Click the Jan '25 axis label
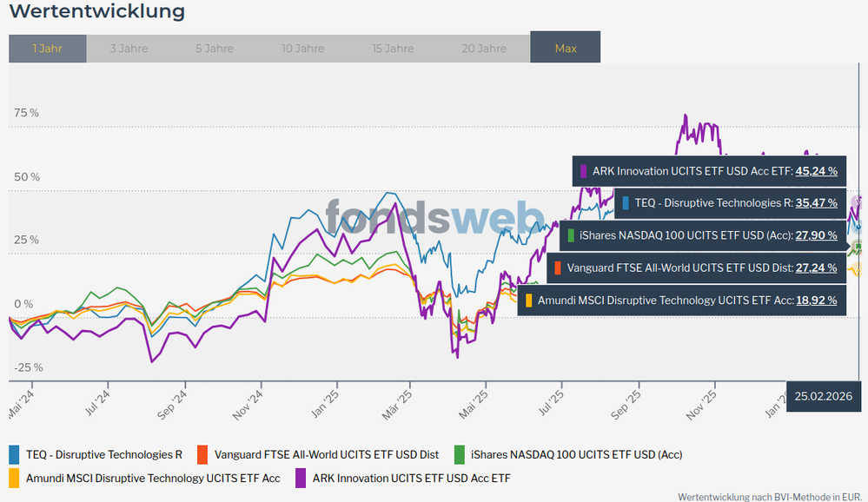868x502 pixels. point(325,404)
